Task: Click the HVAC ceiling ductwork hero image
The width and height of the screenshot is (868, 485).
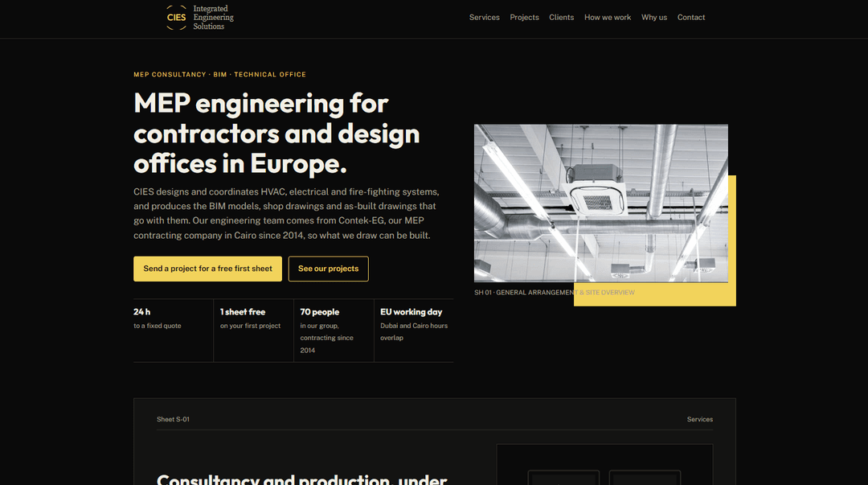Action: pos(600,203)
